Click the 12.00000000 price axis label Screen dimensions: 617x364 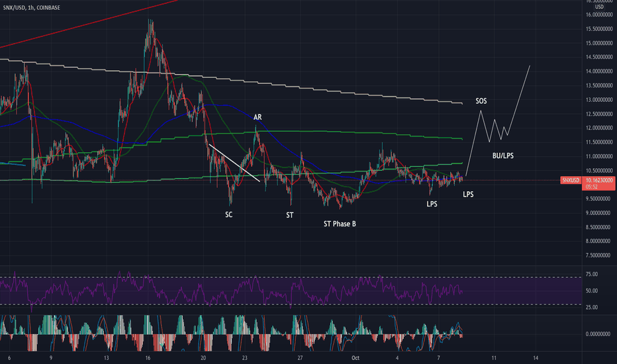pos(599,128)
